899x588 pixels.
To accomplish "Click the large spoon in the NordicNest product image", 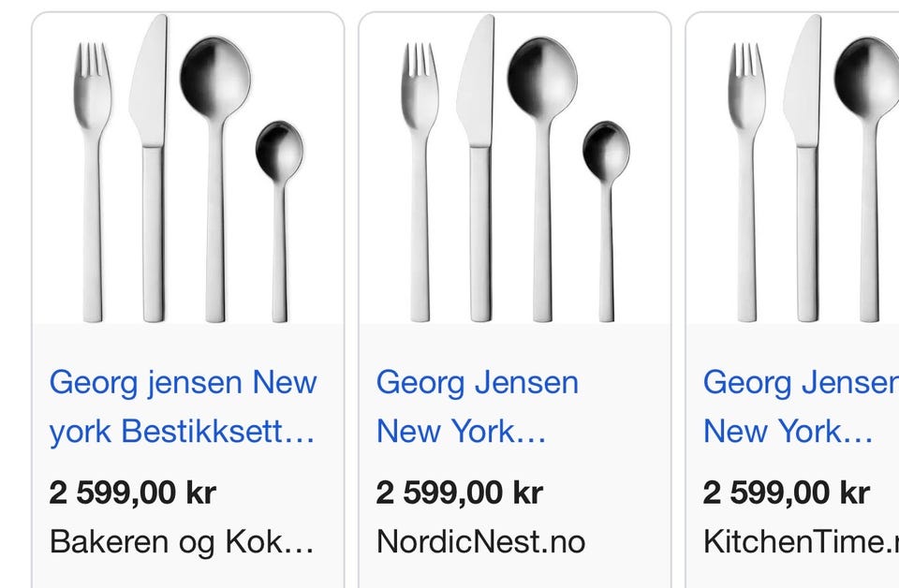I will 542,180.
